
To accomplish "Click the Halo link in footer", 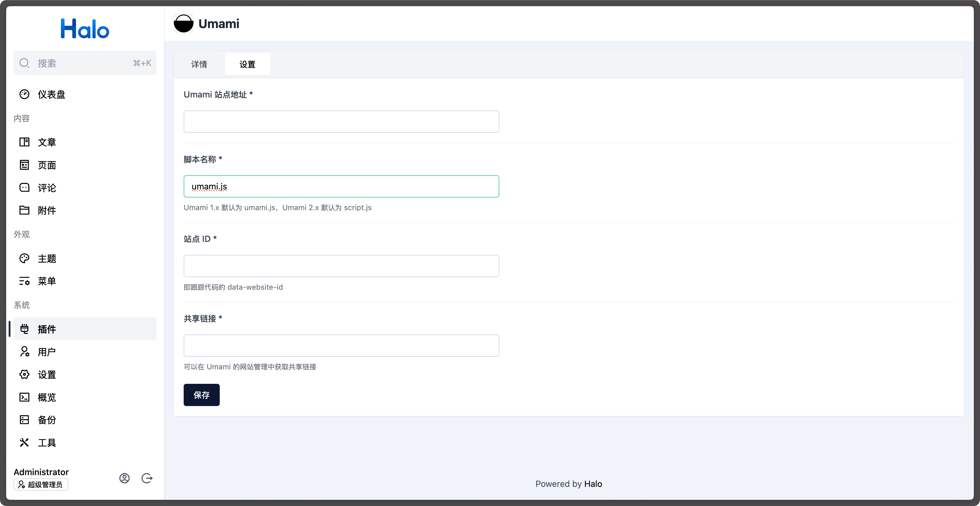I will (593, 484).
